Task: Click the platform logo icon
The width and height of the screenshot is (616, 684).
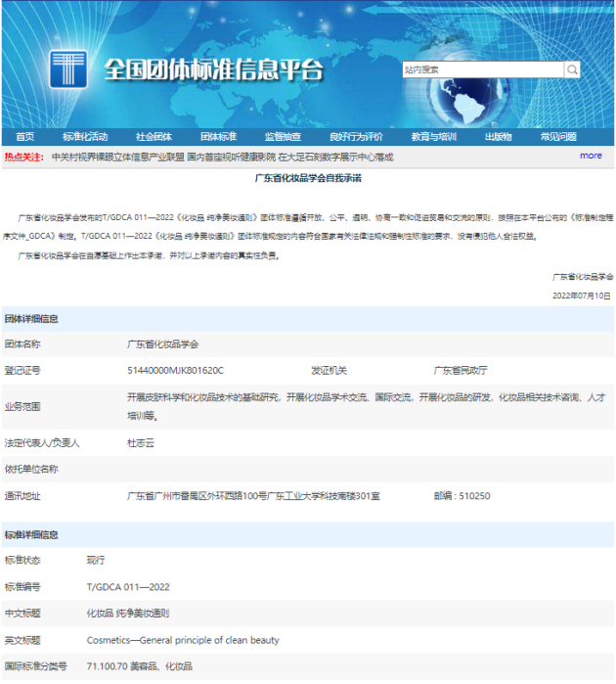Action: [x=68, y=69]
